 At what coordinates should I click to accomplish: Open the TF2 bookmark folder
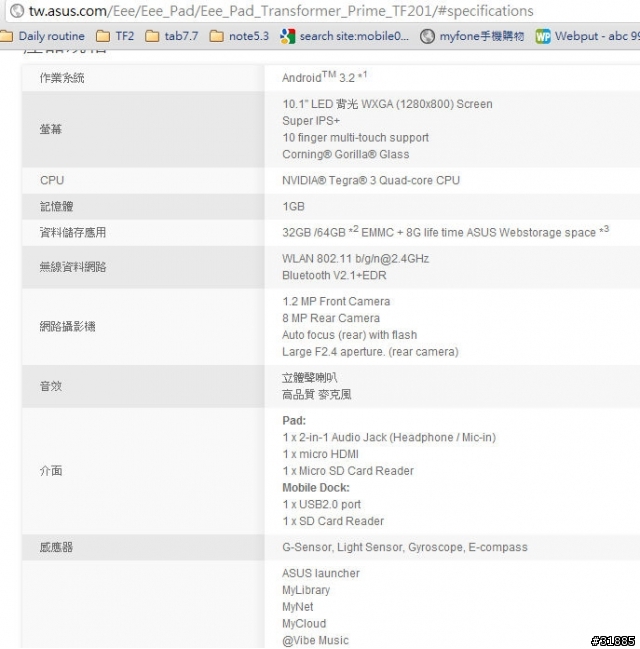(x=115, y=36)
